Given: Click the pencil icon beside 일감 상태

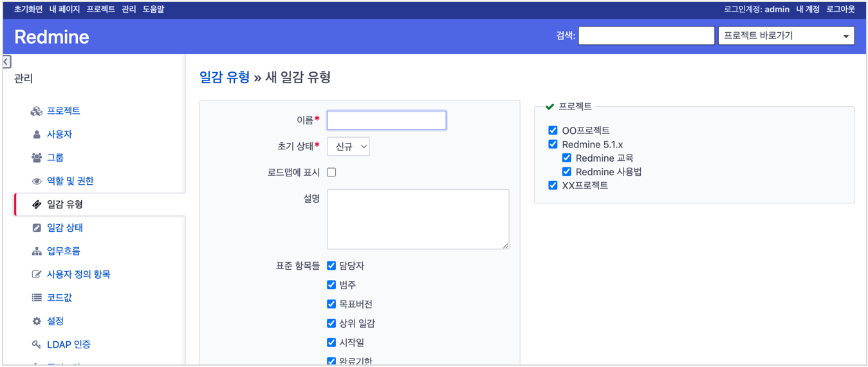Looking at the screenshot, I should pos(37,228).
